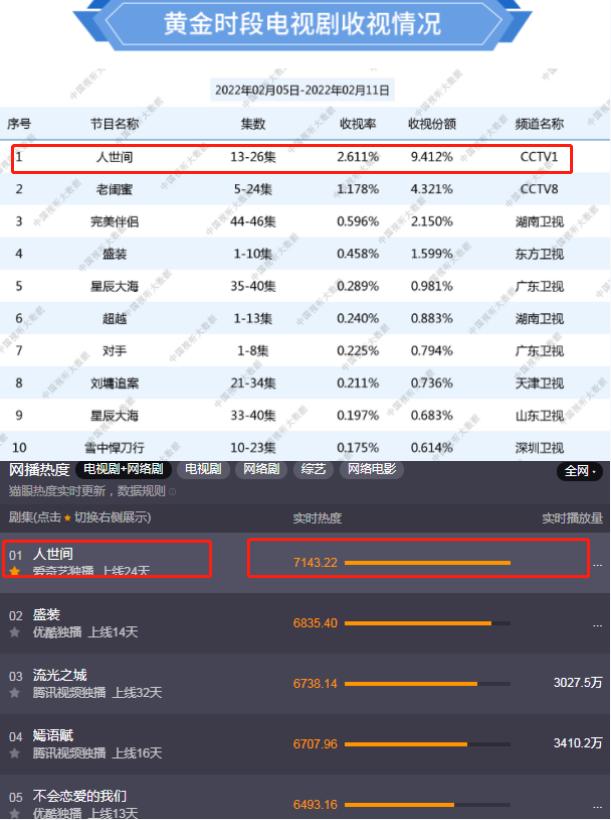
Task: Click the 6835.40 heat value
Action: point(315,623)
